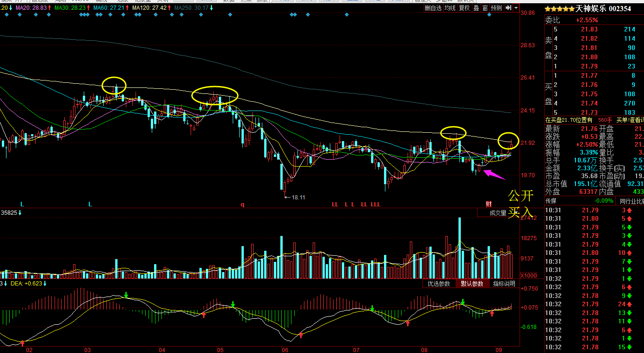The width and height of the screenshot is (644, 353).
Task: Click the 财 financial report marker
Action: click(489, 204)
